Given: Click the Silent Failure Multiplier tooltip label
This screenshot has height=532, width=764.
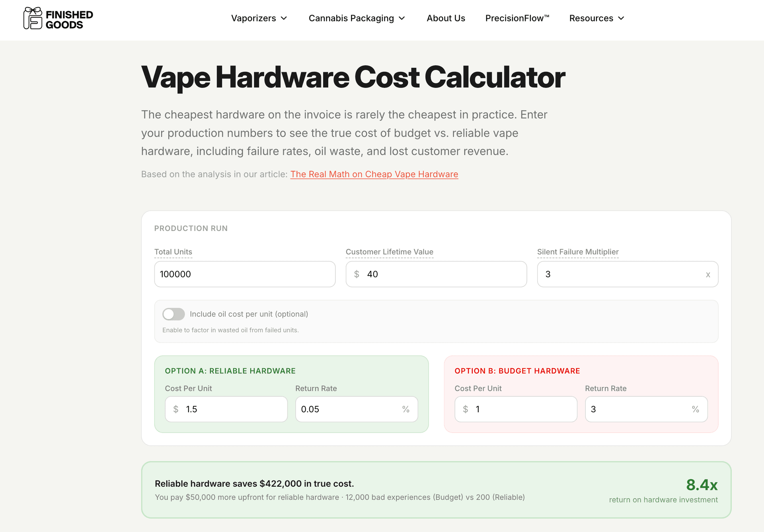Looking at the screenshot, I should [x=577, y=252].
